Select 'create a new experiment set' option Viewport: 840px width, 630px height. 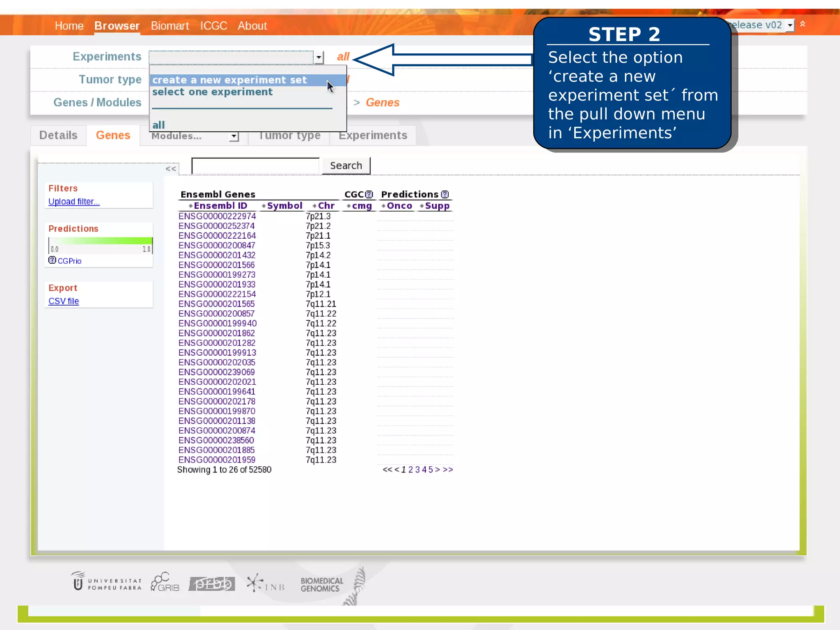[x=247, y=80]
